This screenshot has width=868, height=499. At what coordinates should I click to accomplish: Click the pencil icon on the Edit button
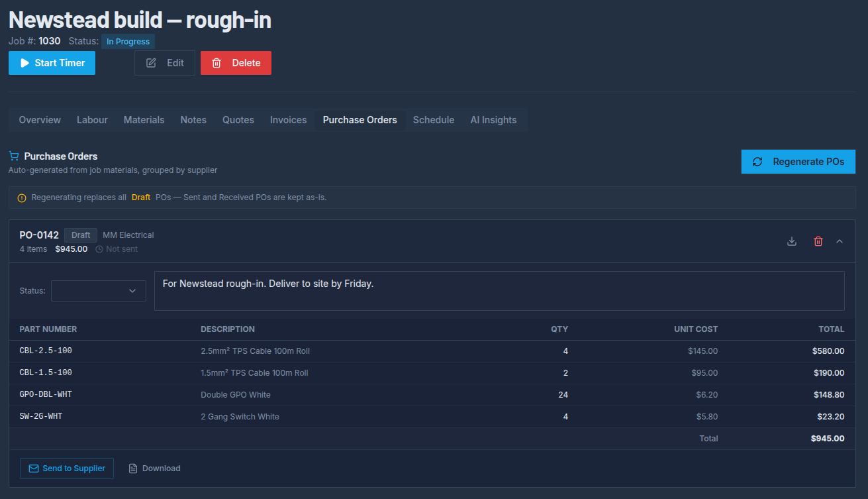click(151, 63)
